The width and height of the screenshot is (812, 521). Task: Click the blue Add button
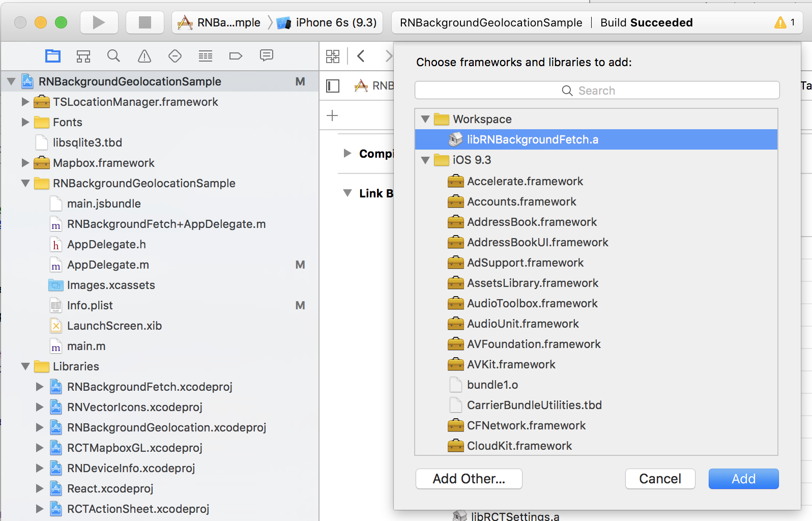pyautogui.click(x=744, y=479)
